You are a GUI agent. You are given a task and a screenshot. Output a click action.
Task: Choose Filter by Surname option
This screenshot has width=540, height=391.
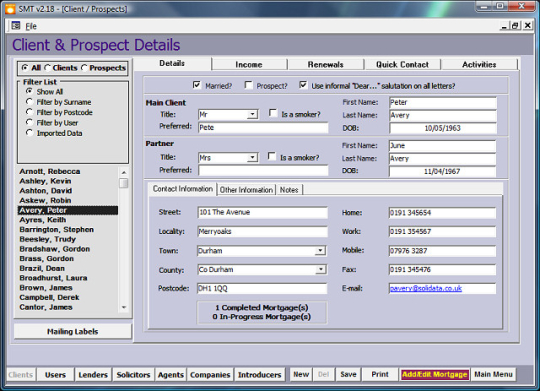29,102
